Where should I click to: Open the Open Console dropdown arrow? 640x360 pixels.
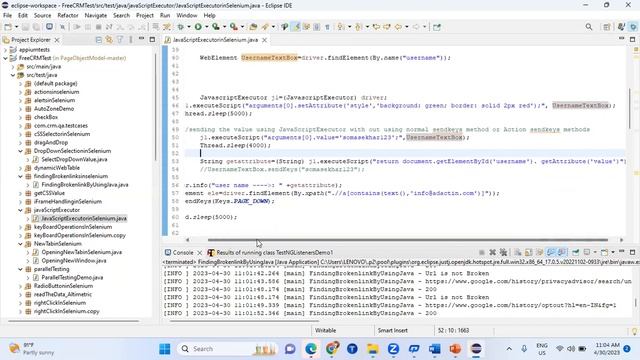pyautogui.click(x=613, y=252)
